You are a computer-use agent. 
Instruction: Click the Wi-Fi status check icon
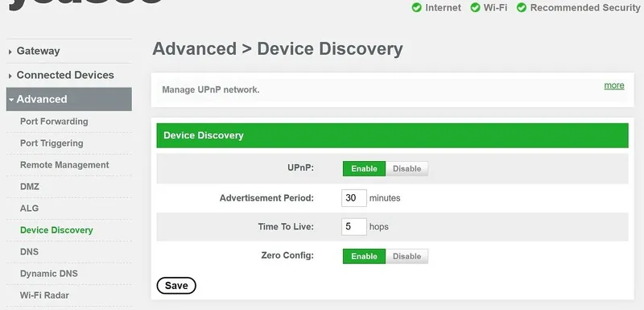[x=475, y=8]
